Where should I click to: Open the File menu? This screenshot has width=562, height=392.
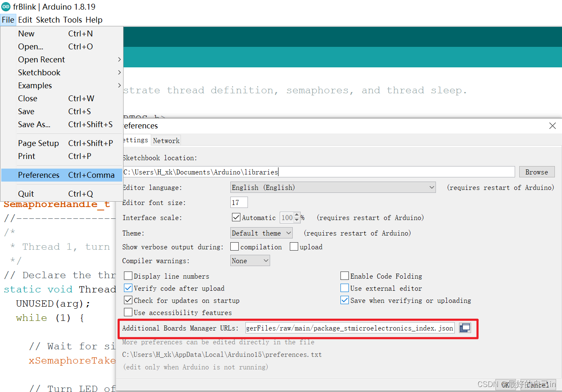point(8,20)
